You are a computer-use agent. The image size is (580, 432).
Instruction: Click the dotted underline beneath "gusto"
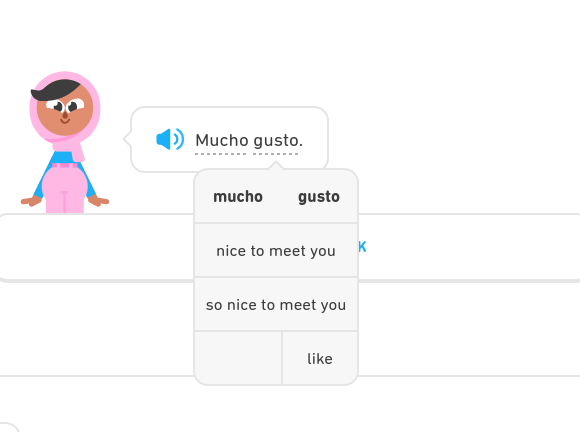(x=276, y=153)
